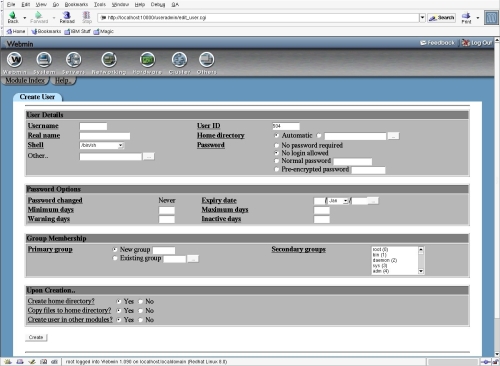Click the Search button in toolbar
The width and height of the screenshot is (500, 366).
click(x=442, y=18)
